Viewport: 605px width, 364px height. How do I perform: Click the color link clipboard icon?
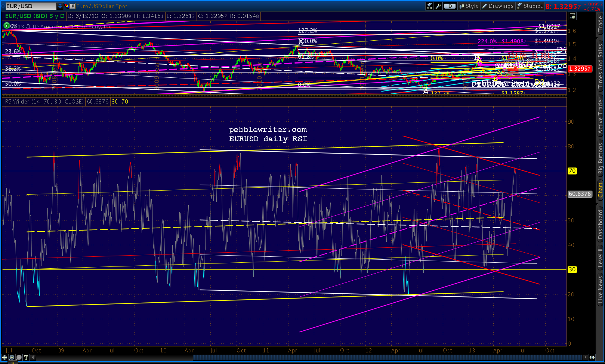[67, 6]
